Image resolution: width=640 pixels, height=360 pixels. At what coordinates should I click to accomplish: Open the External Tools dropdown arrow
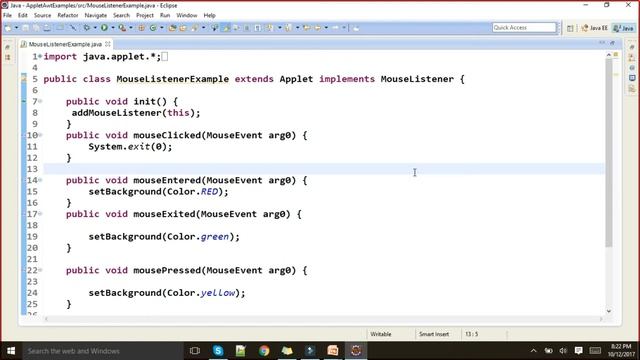(131, 28)
